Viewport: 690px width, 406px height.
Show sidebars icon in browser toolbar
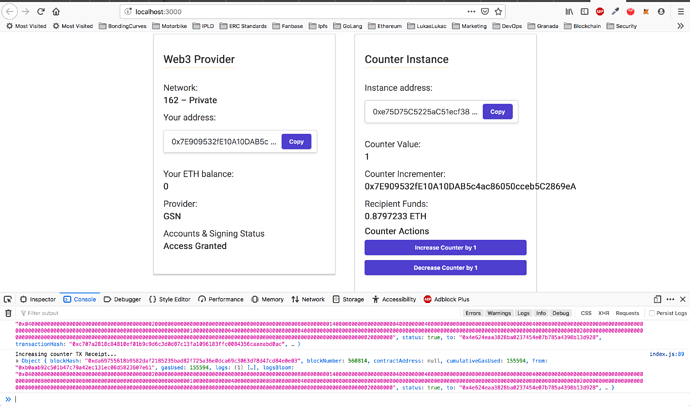pyautogui.click(x=584, y=12)
